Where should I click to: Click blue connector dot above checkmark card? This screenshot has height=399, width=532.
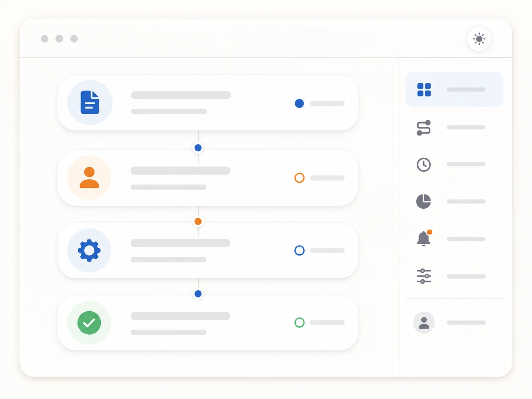[x=198, y=294]
